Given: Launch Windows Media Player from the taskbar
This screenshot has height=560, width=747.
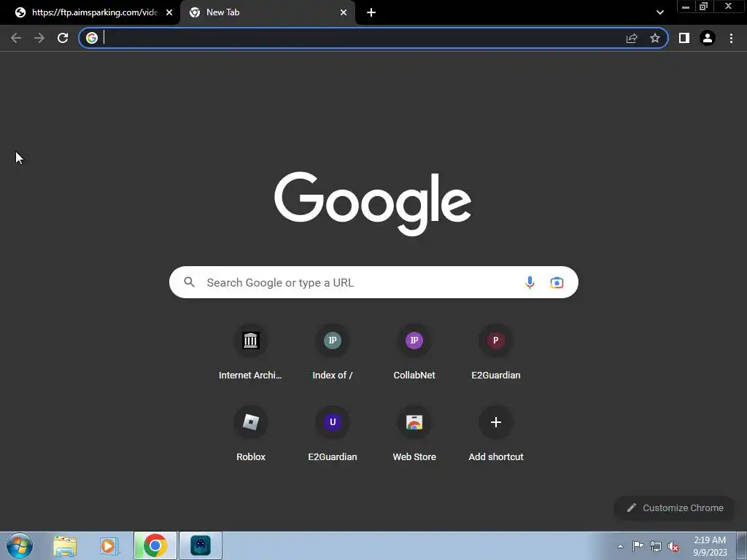Looking at the screenshot, I should 109,545.
